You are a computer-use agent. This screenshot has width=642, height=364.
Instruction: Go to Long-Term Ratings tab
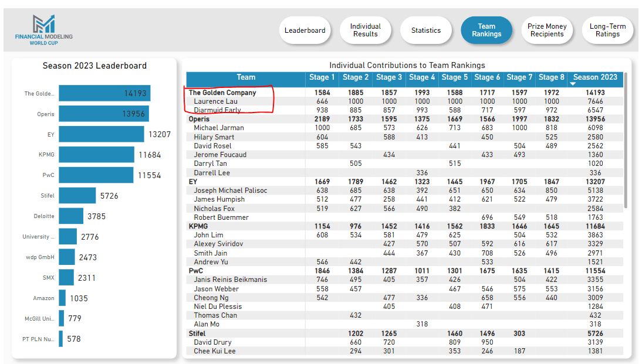tap(607, 30)
